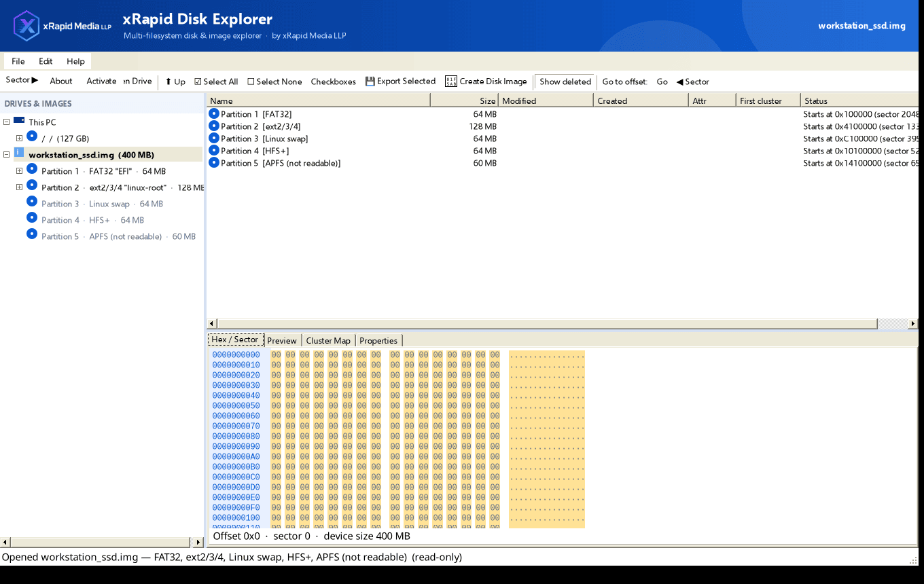Click the Partition 3 Linux swap disk icon in tree
This screenshot has width=924, height=584.
pyautogui.click(x=32, y=201)
